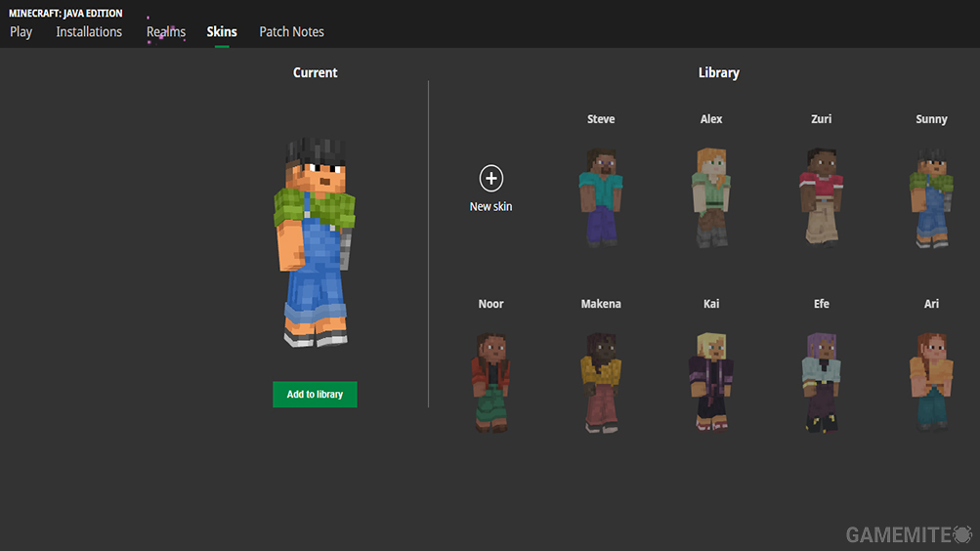Click the Alex name label
Image resolution: width=980 pixels, height=551 pixels.
pos(711,118)
